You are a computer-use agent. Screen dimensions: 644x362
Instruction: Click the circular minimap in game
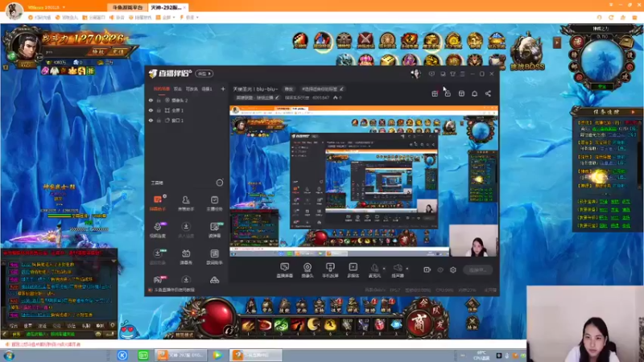point(602,61)
